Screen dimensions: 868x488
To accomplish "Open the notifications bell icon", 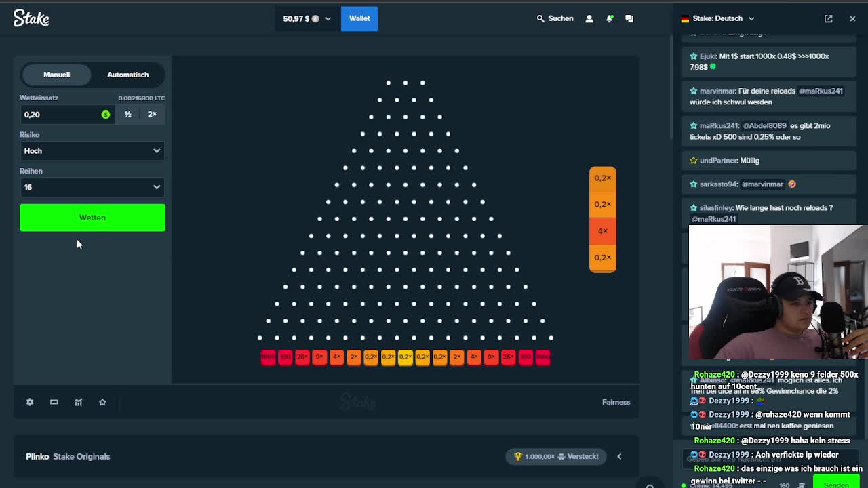I will point(610,18).
